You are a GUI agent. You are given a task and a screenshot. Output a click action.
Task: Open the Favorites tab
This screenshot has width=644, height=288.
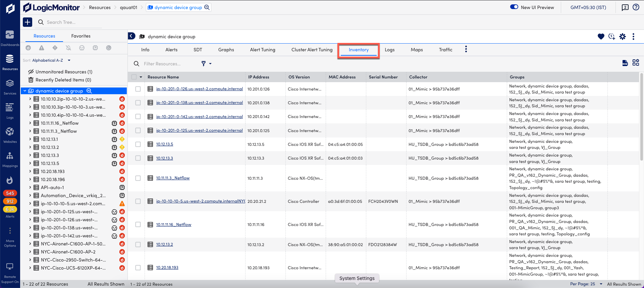tap(81, 36)
